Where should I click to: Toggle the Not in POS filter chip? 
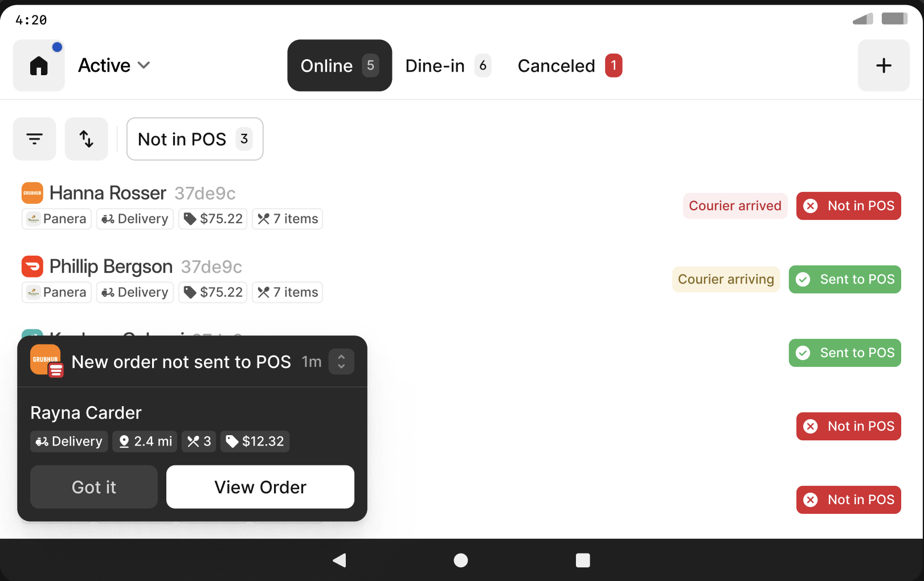point(195,139)
